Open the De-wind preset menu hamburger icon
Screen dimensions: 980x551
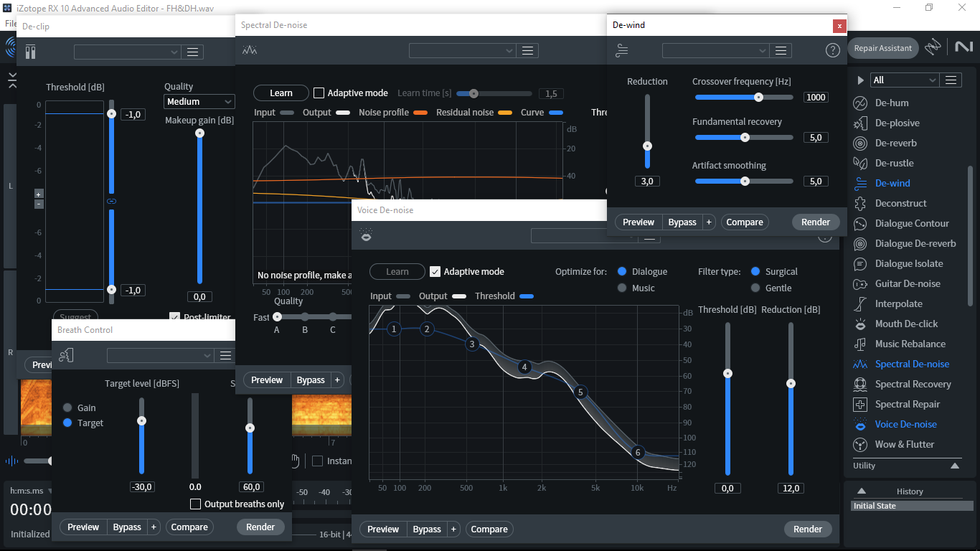(782, 50)
